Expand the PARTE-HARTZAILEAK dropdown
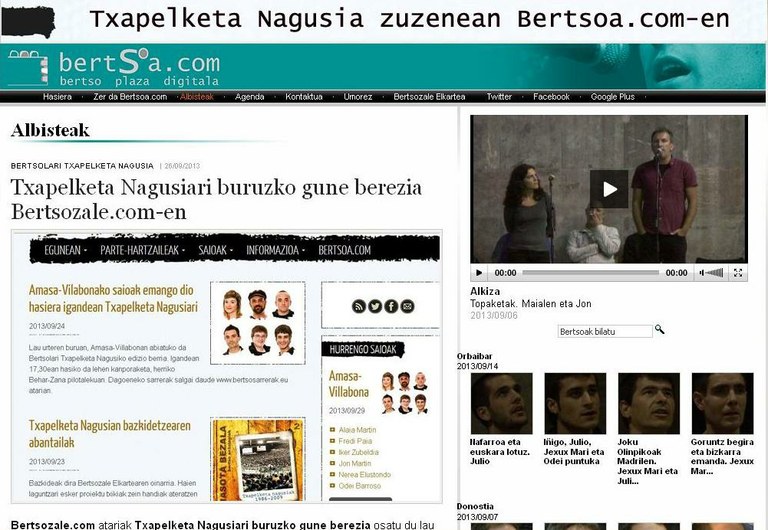Screen dimensions: 768x530 (143, 250)
